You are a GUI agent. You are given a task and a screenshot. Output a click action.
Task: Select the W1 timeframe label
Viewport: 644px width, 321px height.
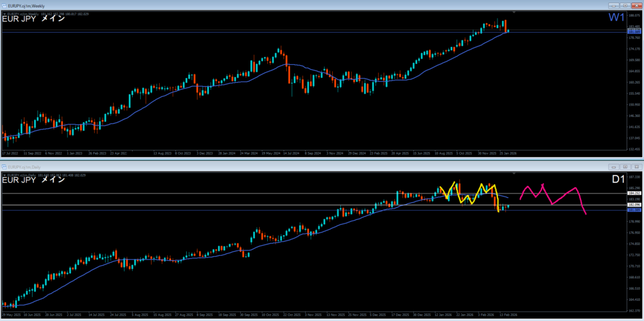(617, 18)
